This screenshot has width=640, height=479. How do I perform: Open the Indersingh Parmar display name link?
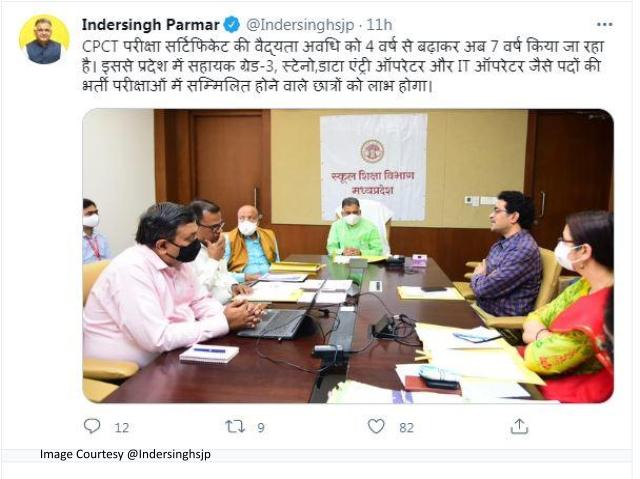pyautogui.click(x=151, y=25)
